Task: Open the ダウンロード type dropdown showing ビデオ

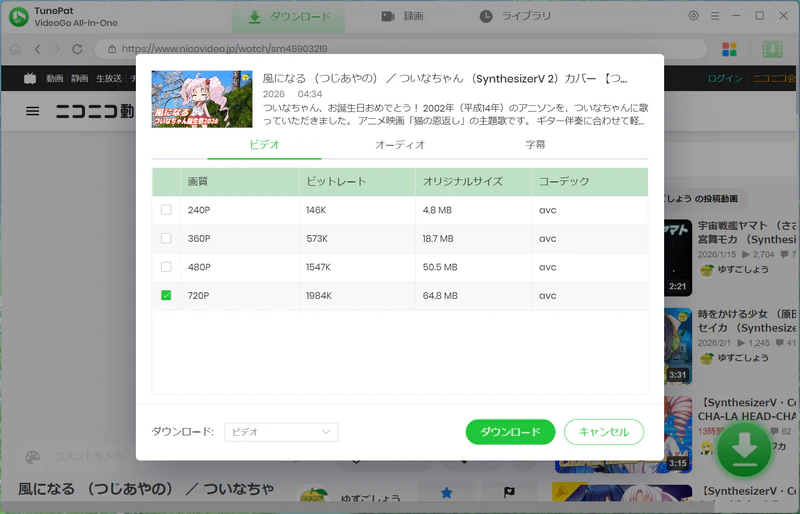Action: tap(281, 432)
